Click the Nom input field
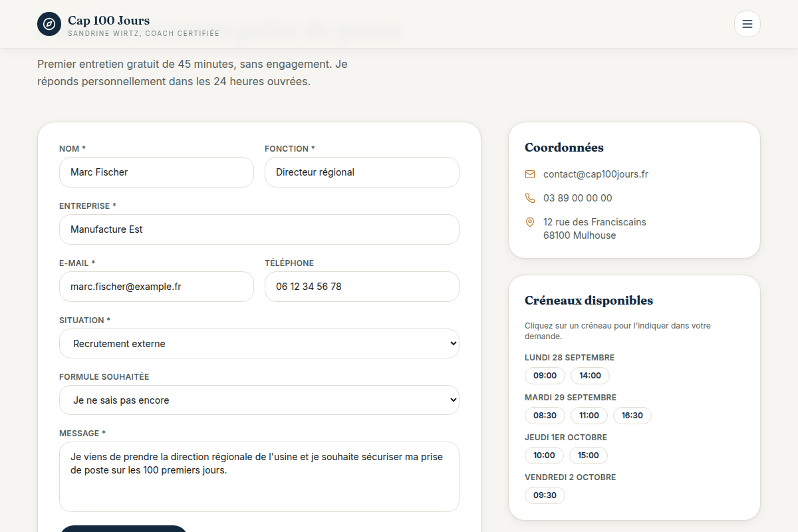Image resolution: width=798 pixels, height=532 pixels. tap(156, 172)
